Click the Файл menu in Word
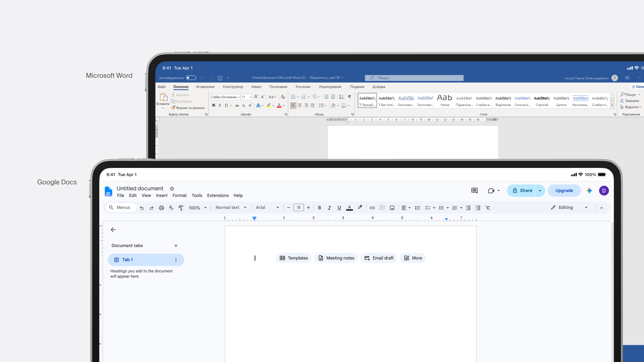The width and height of the screenshot is (644, 362). click(162, 87)
